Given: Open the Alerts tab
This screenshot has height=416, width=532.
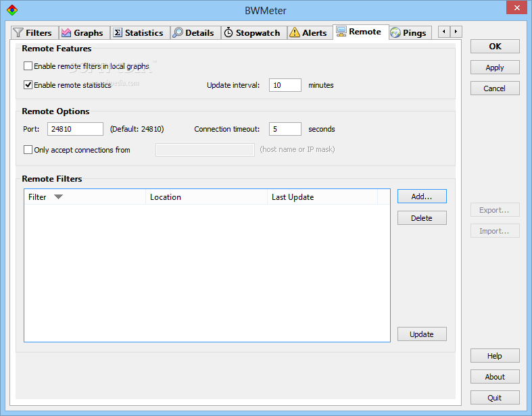Looking at the screenshot, I should point(310,33).
